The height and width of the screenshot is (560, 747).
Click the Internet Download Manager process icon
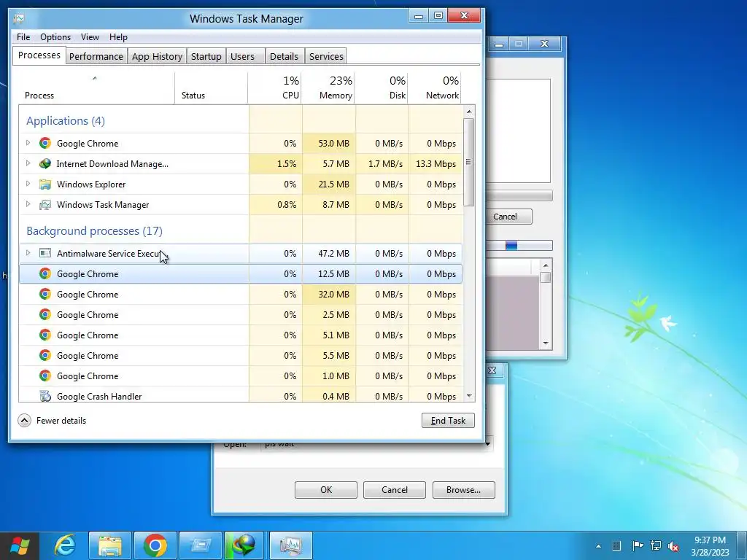click(45, 164)
